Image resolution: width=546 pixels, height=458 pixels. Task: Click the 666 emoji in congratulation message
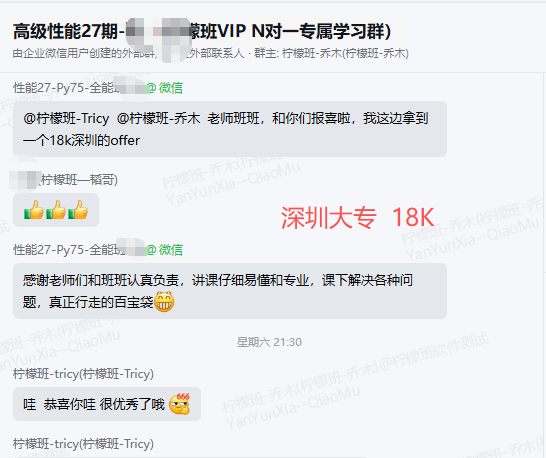(179, 404)
